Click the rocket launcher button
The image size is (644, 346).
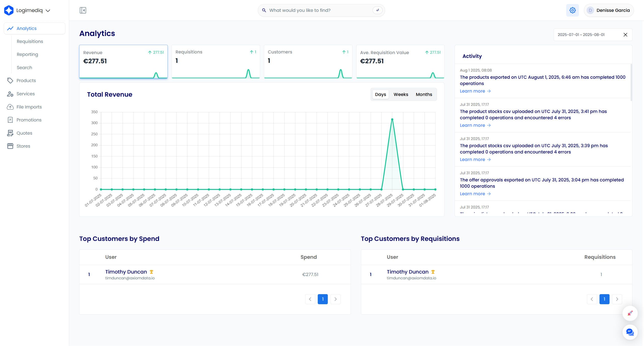click(x=630, y=313)
